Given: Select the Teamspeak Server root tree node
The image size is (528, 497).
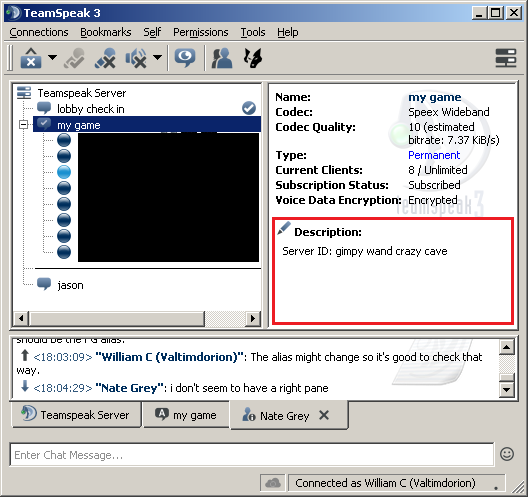Looking at the screenshot, I should [81, 93].
